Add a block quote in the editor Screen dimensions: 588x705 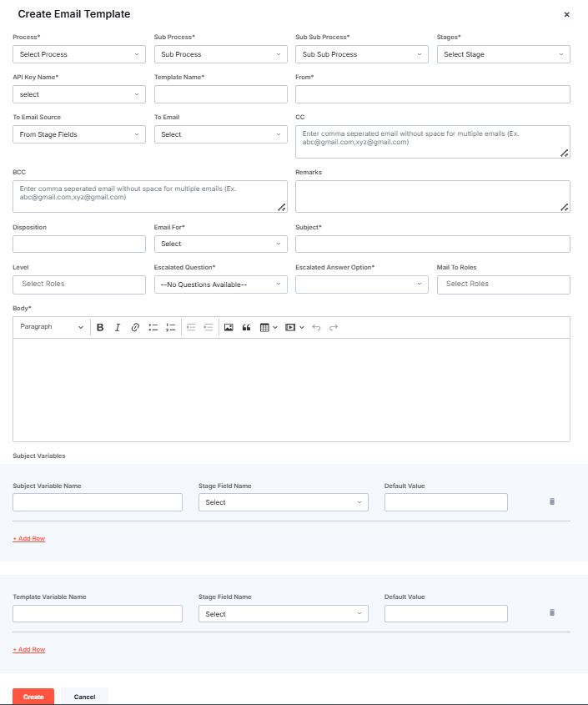(246, 327)
